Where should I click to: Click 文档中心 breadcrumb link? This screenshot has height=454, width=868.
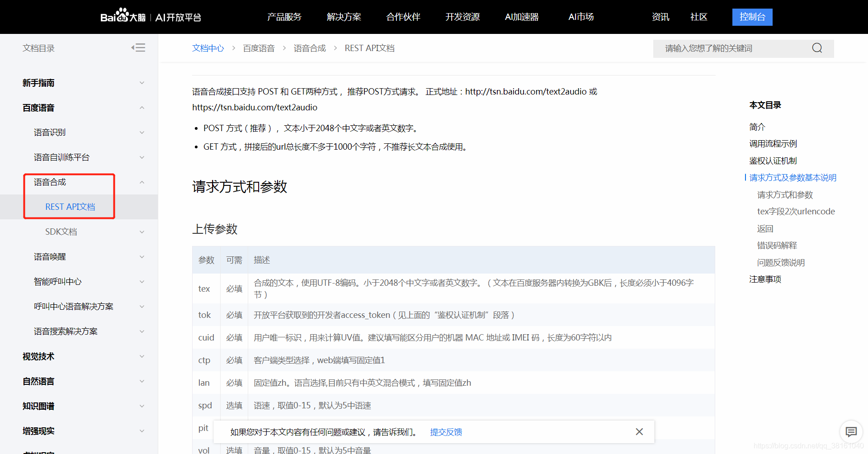tap(208, 48)
